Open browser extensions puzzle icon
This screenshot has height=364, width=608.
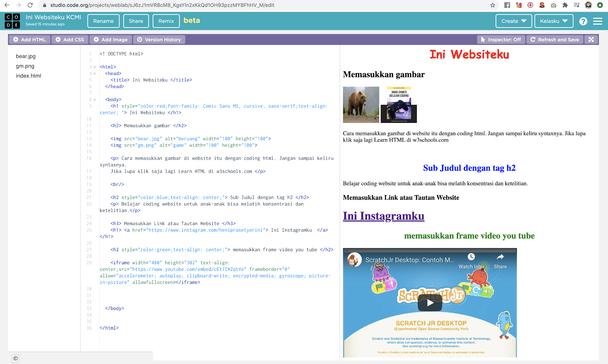coord(565,5)
